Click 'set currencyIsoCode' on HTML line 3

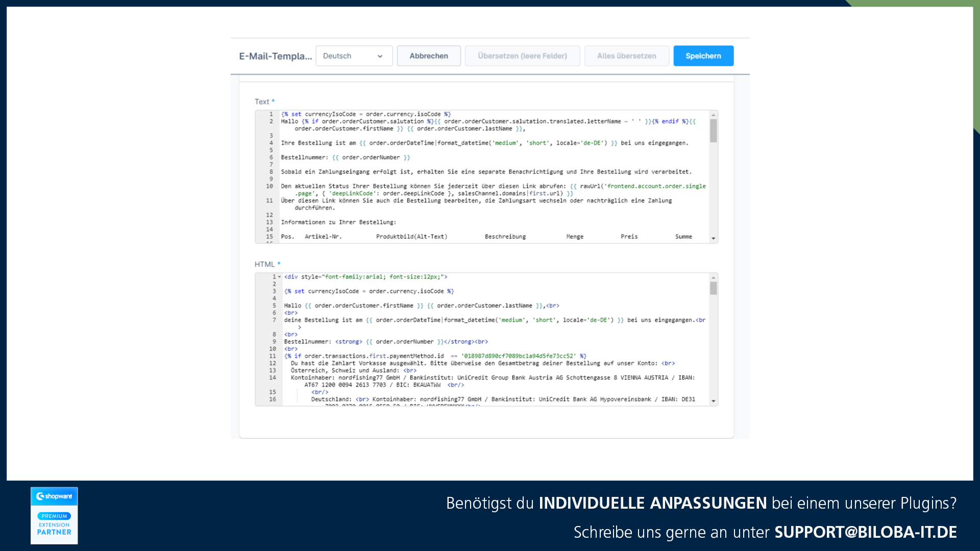click(x=369, y=291)
